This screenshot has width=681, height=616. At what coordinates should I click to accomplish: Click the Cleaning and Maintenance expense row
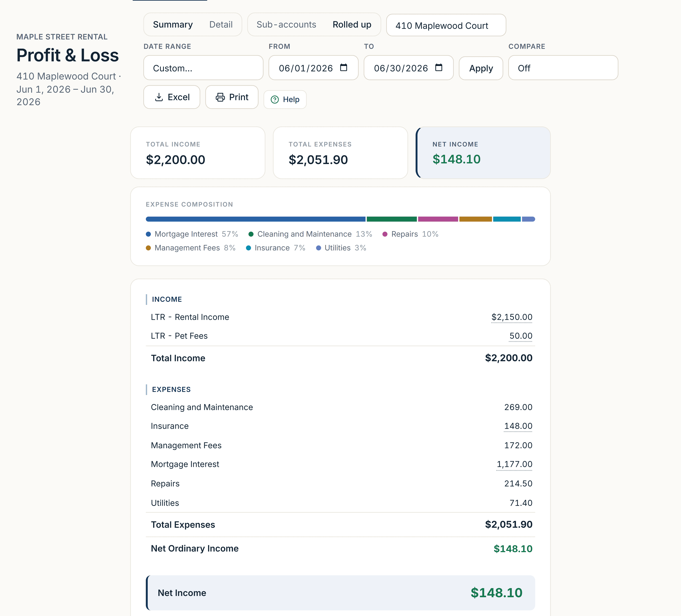340,407
